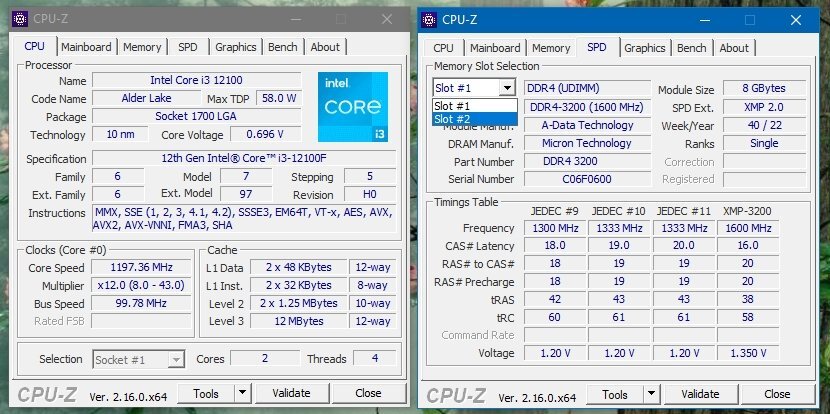The height and width of the screenshot is (414, 830).
Task: Click the Week/Year value 40 / 22
Action: click(764, 125)
